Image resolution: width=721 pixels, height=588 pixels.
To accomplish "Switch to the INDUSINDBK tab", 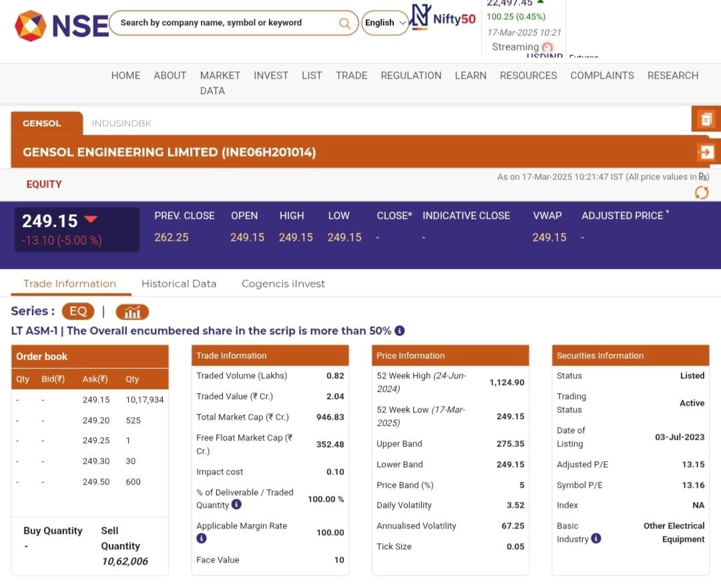I will point(122,123).
